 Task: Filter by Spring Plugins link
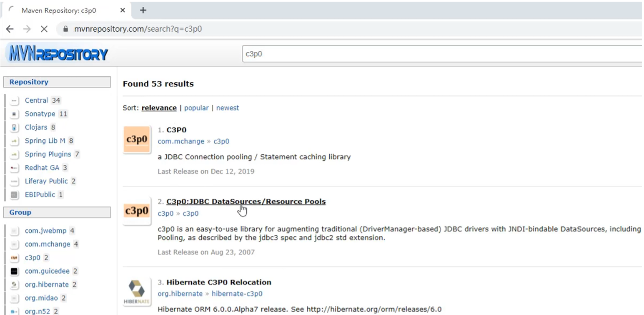point(48,154)
